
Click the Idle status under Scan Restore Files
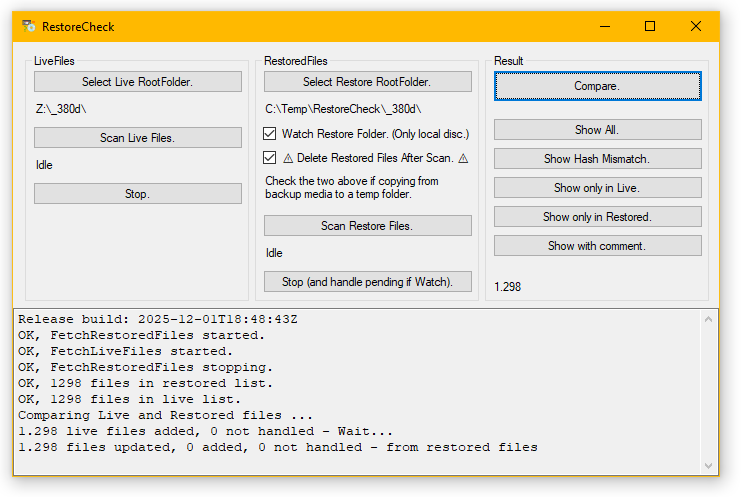point(274,253)
